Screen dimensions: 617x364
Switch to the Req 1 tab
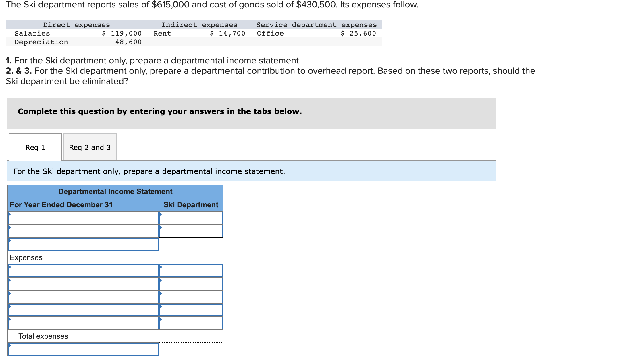[x=35, y=147]
